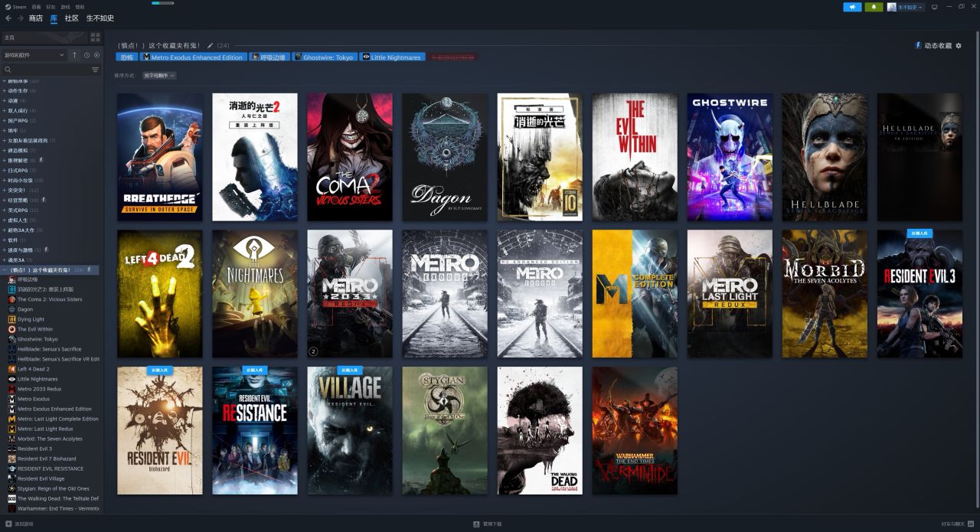
Task: Switch to the 商店 store tab
Action: (x=36, y=18)
